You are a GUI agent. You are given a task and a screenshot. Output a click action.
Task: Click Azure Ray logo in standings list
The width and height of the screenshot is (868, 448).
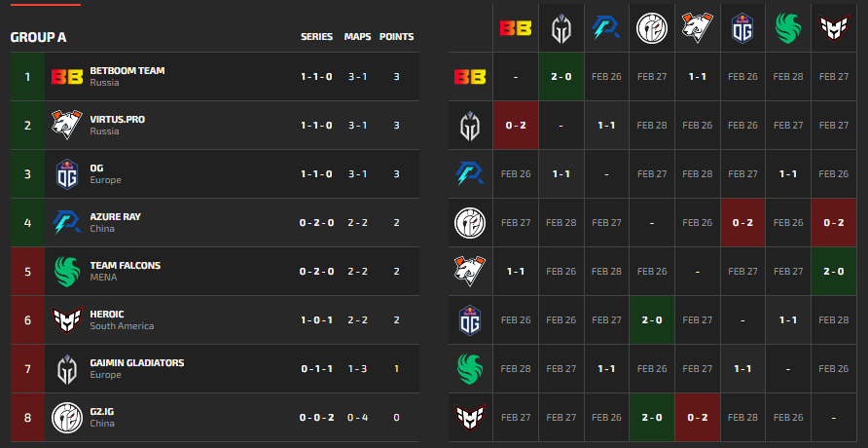click(67, 222)
